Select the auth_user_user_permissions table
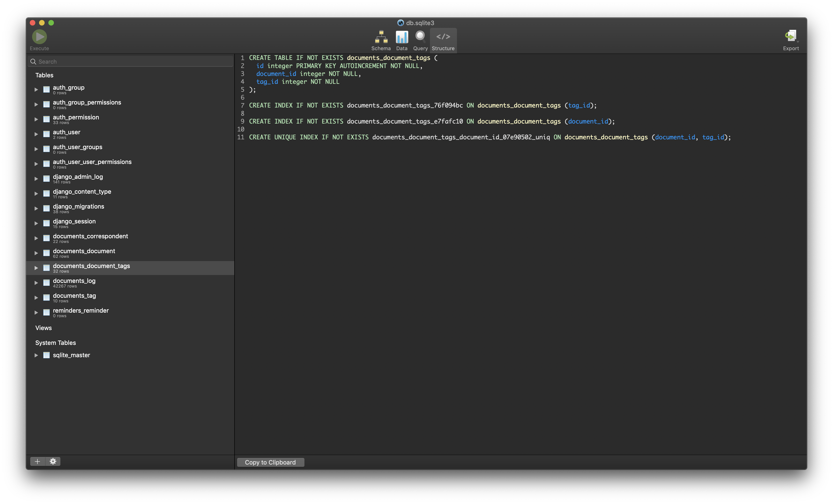Viewport: 833px width, 504px height. pos(130,164)
